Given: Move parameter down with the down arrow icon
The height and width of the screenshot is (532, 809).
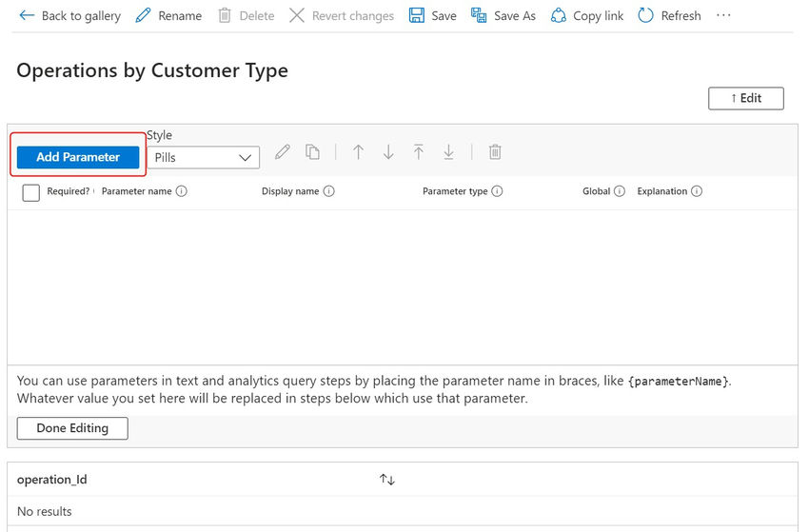Looking at the screenshot, I should 388,151.
